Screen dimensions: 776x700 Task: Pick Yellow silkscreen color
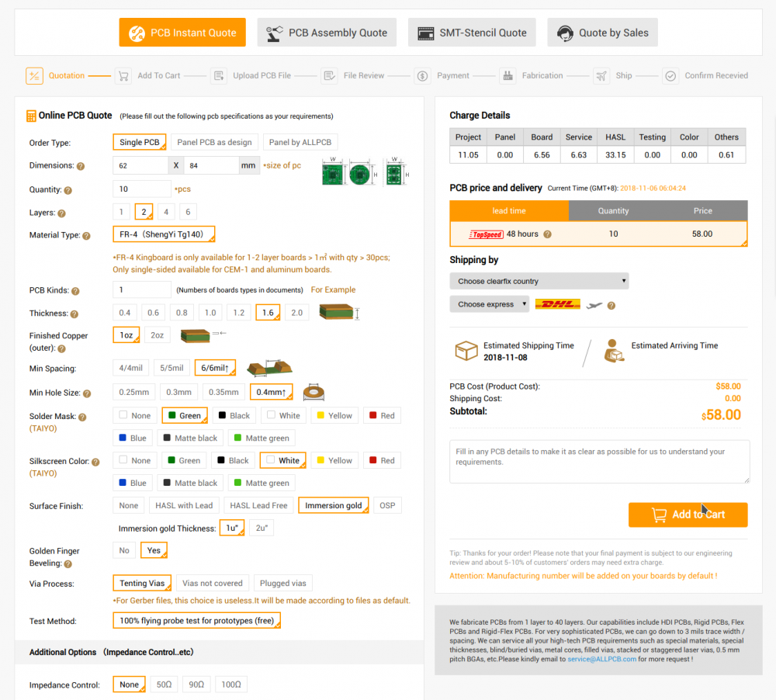(x=334, y=460)
